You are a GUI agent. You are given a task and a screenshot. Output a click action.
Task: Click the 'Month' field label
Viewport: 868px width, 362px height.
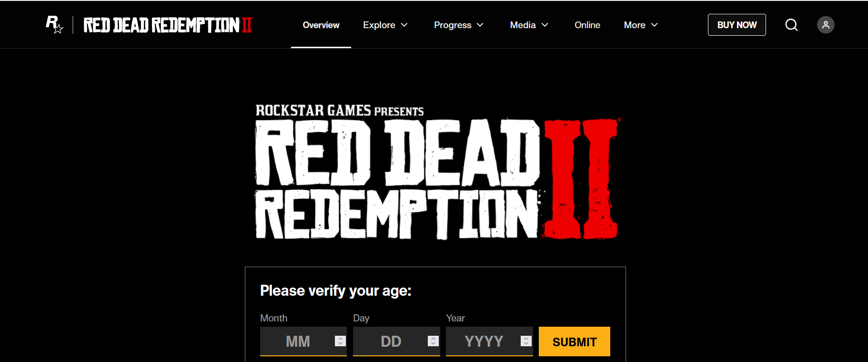pos(274,318)
